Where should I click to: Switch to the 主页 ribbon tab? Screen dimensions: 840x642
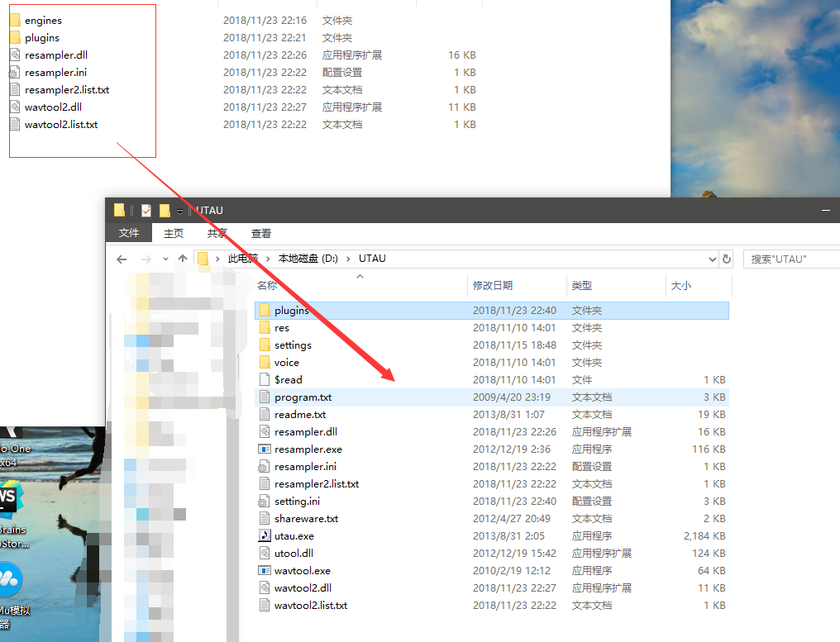click(174, 234)
